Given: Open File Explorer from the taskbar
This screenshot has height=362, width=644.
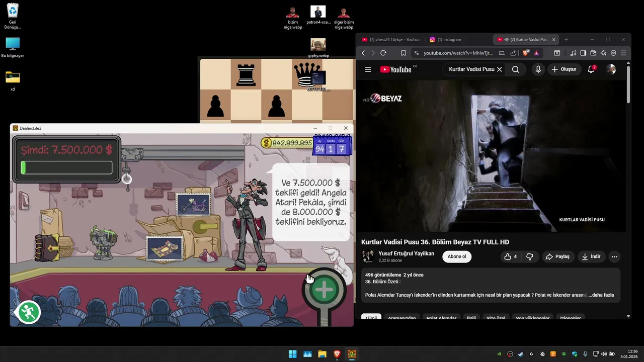Looking at the screenshot, I should pyautogui.click(x=322, y=354).
